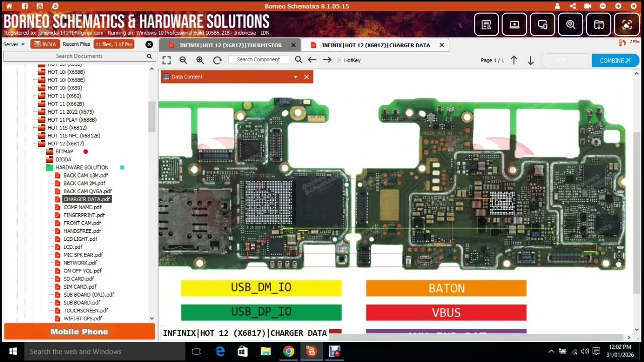
Task: Open Google Chrome from the taskbar
Action: pyautogui.click(x=288, y=351)
